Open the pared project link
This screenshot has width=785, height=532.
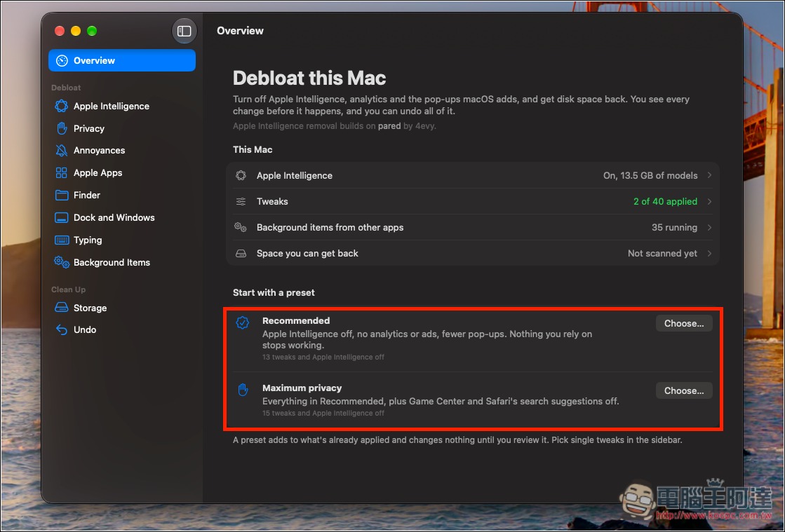tap(389, 126)
